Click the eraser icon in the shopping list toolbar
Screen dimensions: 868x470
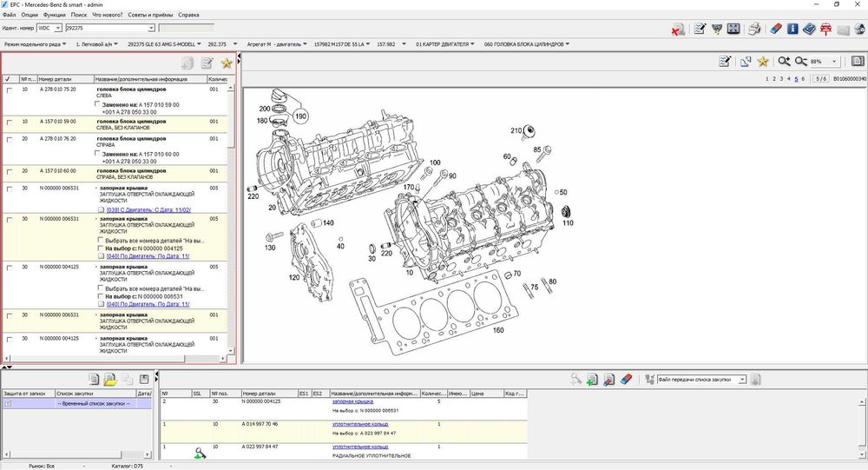tap(626, 379)
